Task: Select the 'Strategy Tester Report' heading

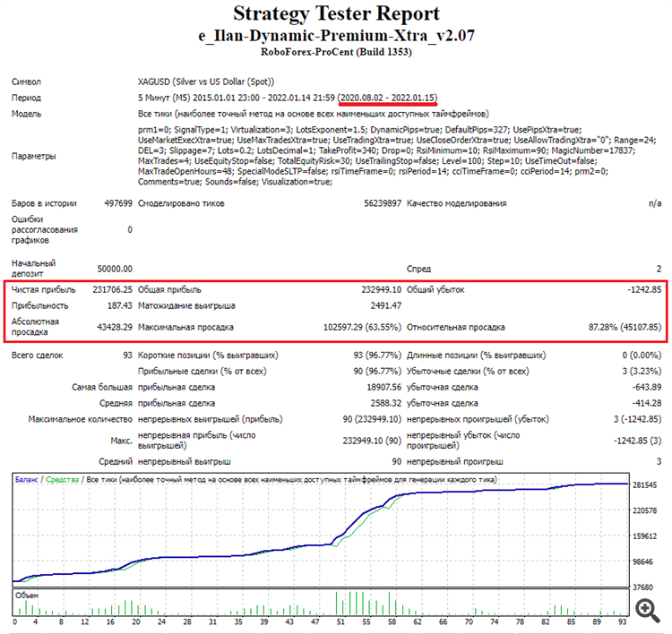Action: click(336, 13)
